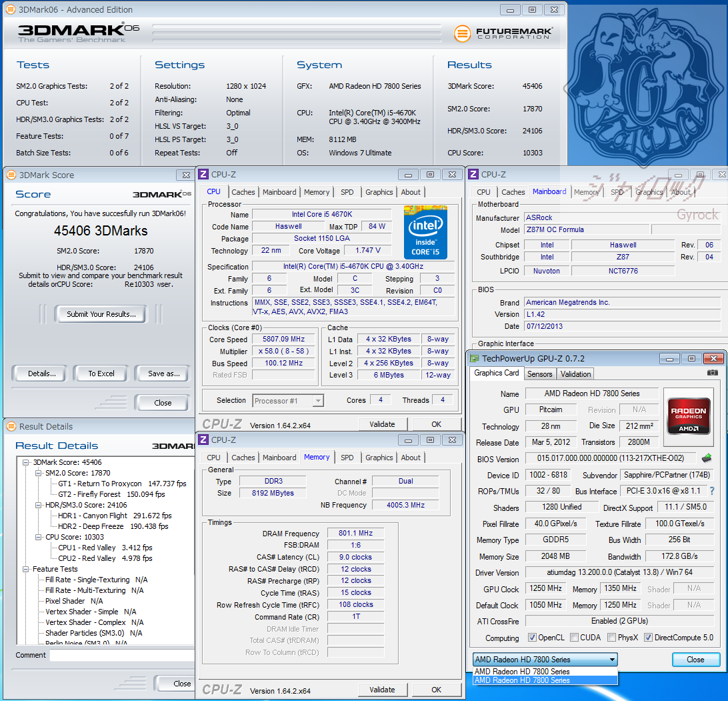This screenshot has width=728, height=701.
Task: Click the GPU Clock 1250 MHz value
Action: click(x=545, y=588)
